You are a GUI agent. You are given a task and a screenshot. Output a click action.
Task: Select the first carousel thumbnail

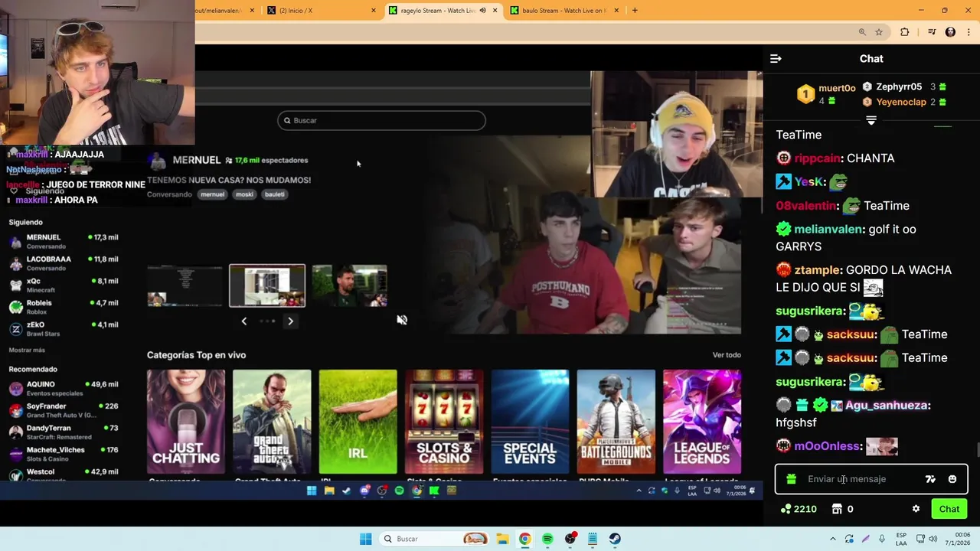tap(185, 285)
